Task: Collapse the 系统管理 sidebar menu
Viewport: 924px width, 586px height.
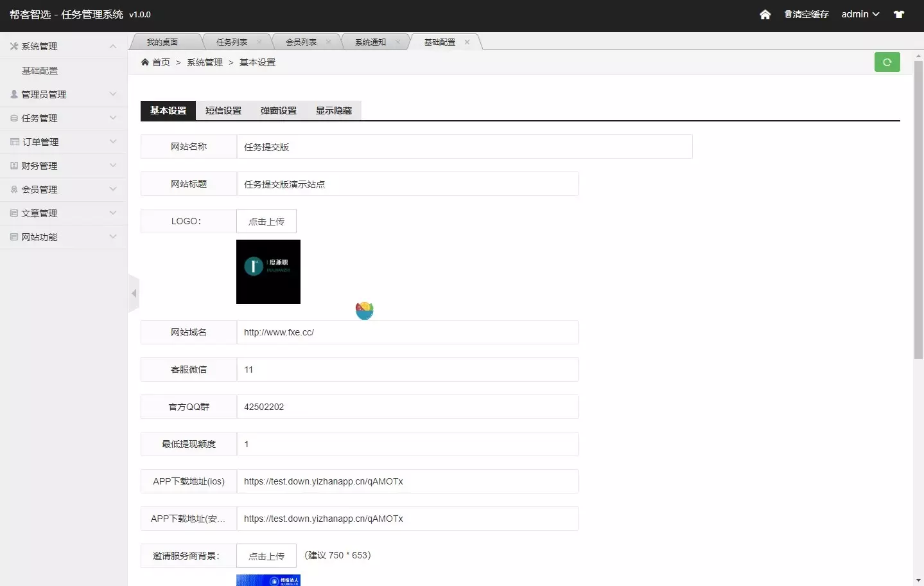Action: (64, 46)
